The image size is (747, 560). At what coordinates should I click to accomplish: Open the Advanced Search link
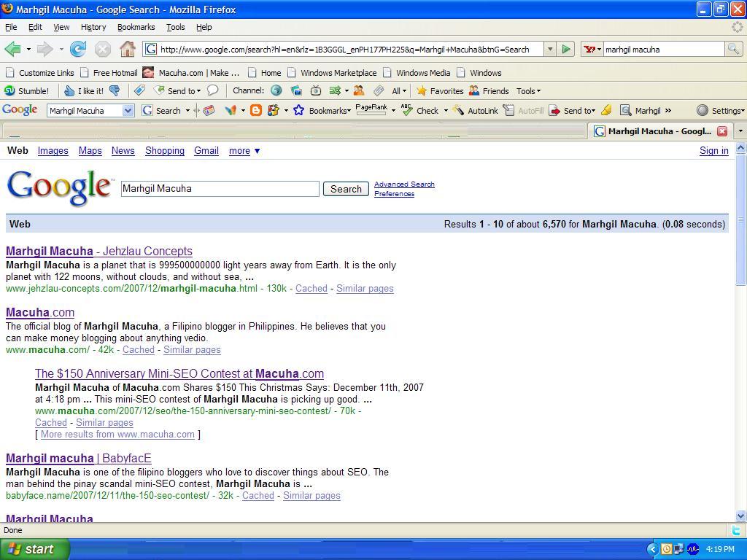tap(404, 184)
